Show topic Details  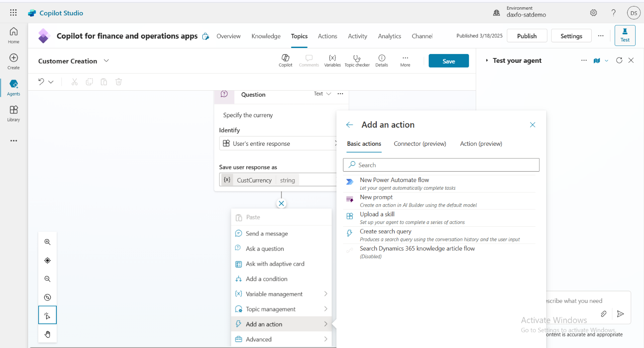382,60
